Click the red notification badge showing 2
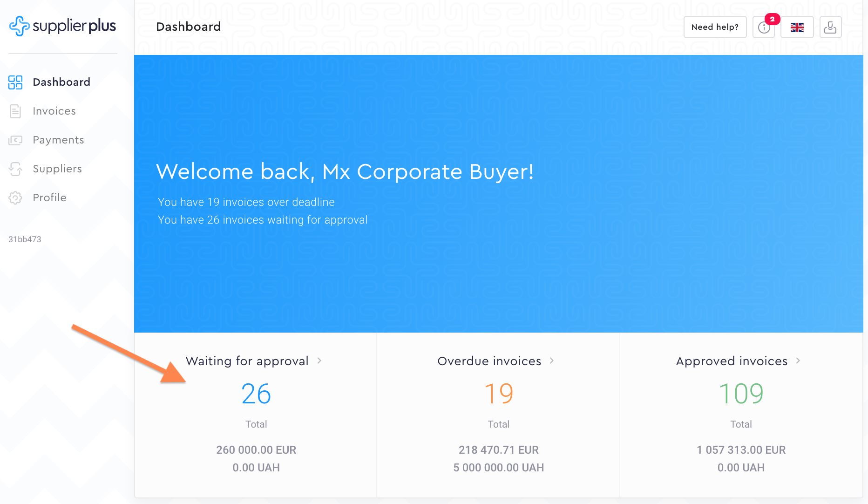The width and height of the screenshot is (868, 504). (772, 19)
